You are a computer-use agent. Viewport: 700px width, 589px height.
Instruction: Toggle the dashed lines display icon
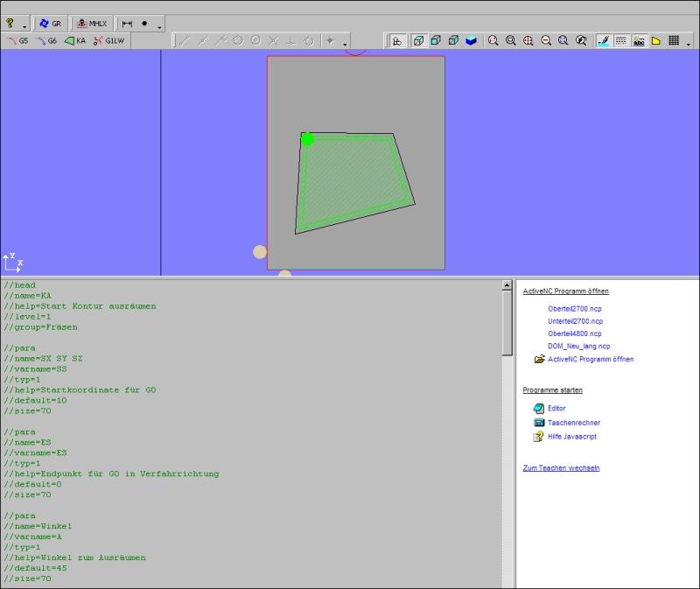coord(621,41)
